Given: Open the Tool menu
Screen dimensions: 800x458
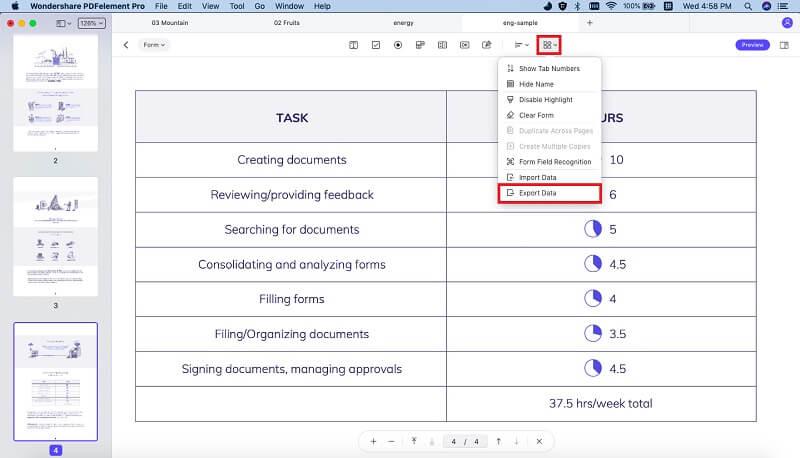Looking at the screenshot, I should [x=237, y=6].
